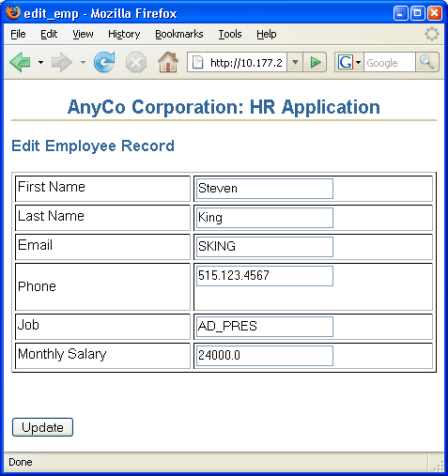Click the Monthly Salary input field
The image size is (448, 476).
(265, 356)
